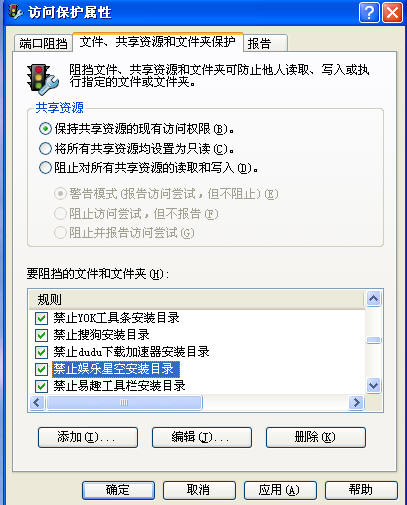Uncheck 禁止YOK工具条安装目录 rule
Viewport: 407px width, 505px height.
(41, 318)
